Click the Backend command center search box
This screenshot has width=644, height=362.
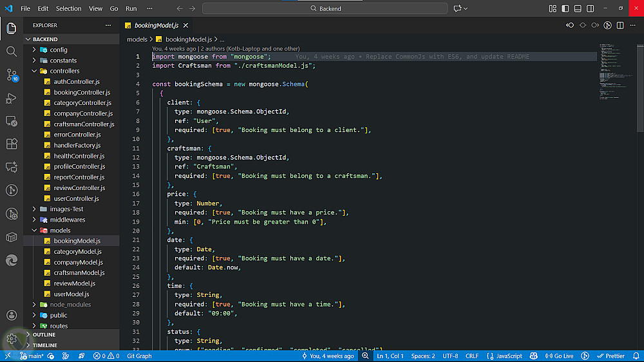[x=325, y=8]
